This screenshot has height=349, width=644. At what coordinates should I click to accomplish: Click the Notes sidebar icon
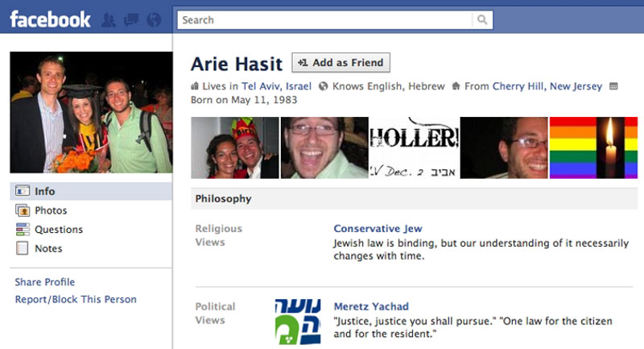(23, 248)
